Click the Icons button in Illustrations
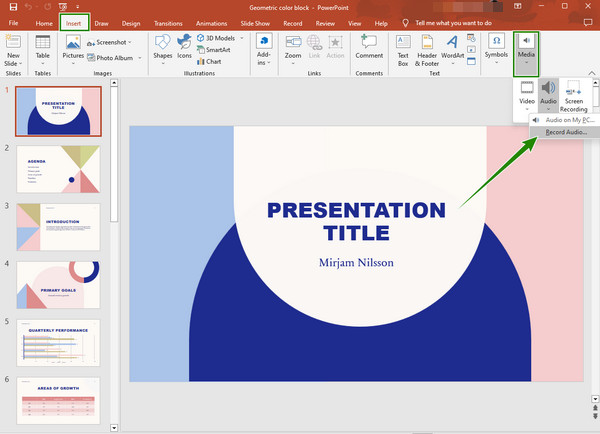The image size is (600, 434). pos(184,47)
